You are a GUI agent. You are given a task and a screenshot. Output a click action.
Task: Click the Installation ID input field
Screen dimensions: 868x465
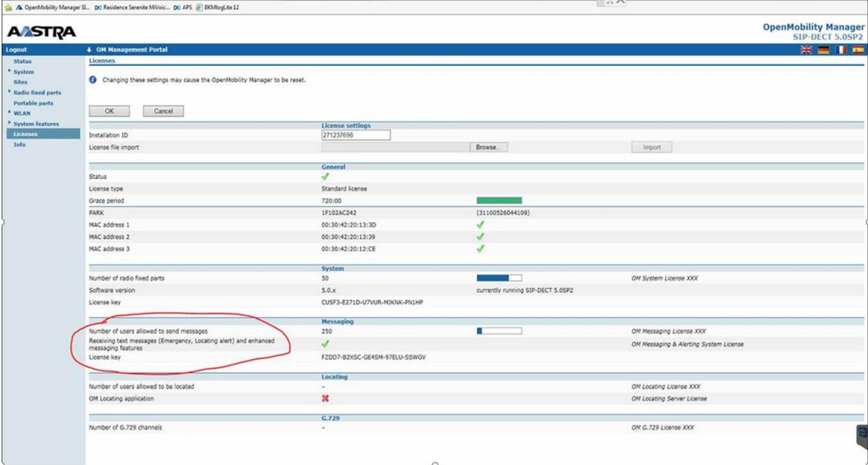click(356, 135)
